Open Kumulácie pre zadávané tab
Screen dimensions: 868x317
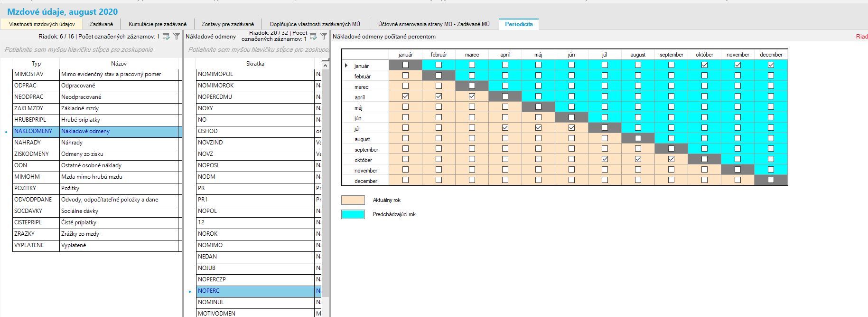(x=158, y=24)
